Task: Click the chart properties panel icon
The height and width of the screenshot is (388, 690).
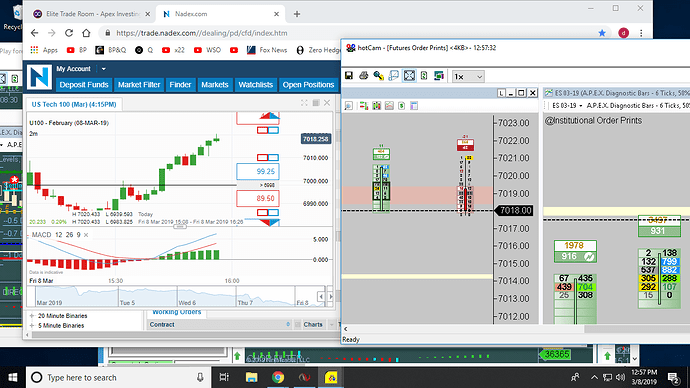Action: (414, 106)
